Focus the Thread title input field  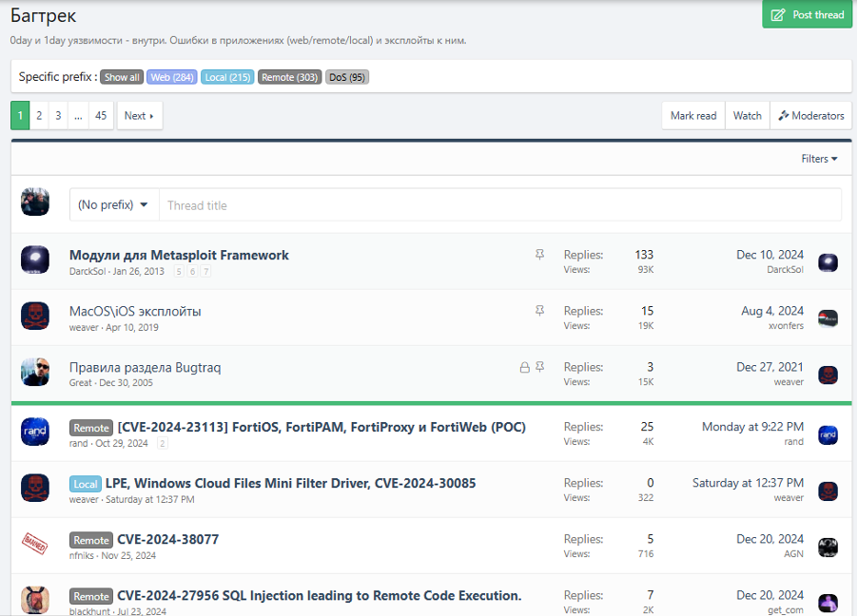pos(500,205)
